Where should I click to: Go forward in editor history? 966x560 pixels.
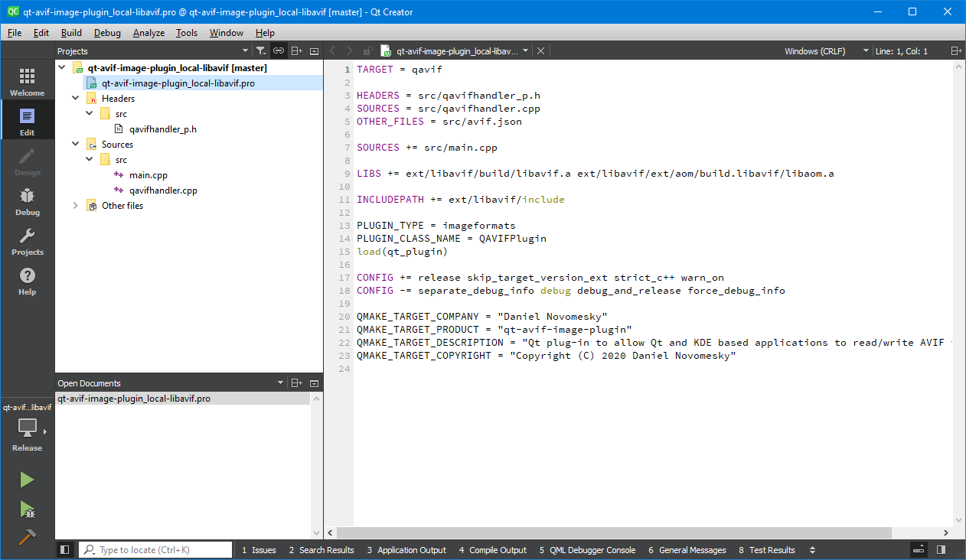(x=350, y=50)
